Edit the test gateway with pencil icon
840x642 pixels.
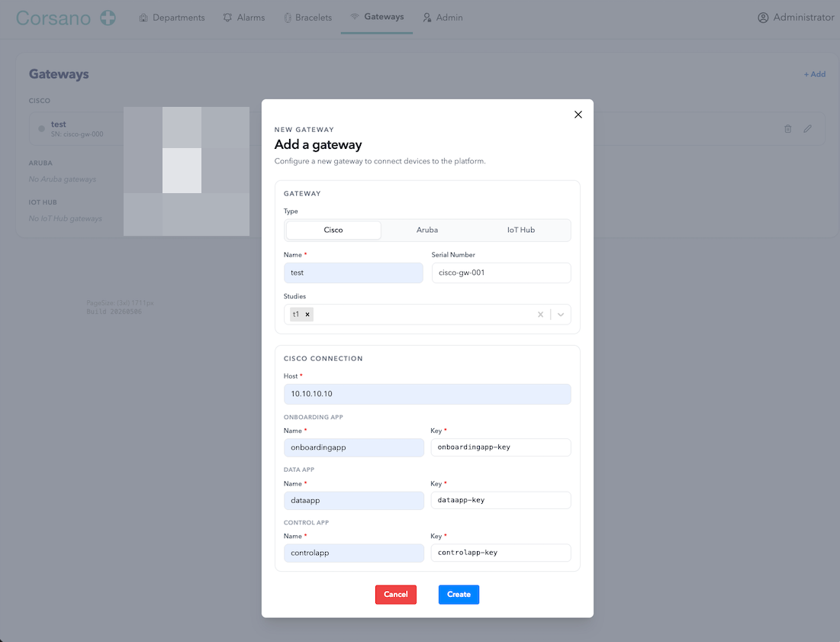807,128
